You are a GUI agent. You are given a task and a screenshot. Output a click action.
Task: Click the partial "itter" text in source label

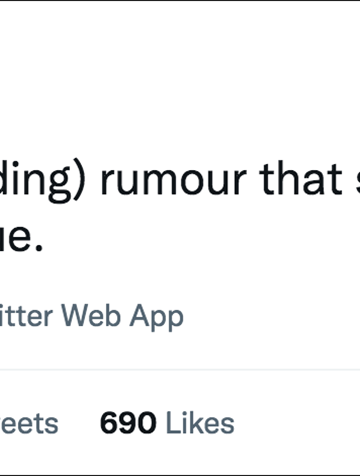click(x=26, y=315)
